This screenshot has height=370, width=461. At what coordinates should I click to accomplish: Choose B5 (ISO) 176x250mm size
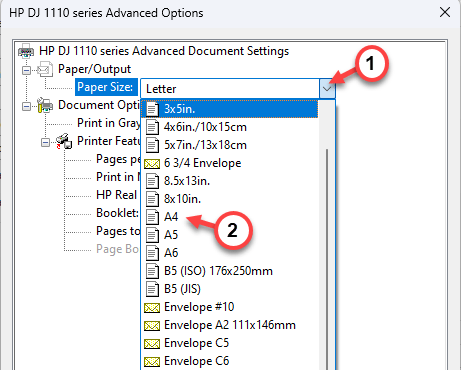(x=230, y=271)
